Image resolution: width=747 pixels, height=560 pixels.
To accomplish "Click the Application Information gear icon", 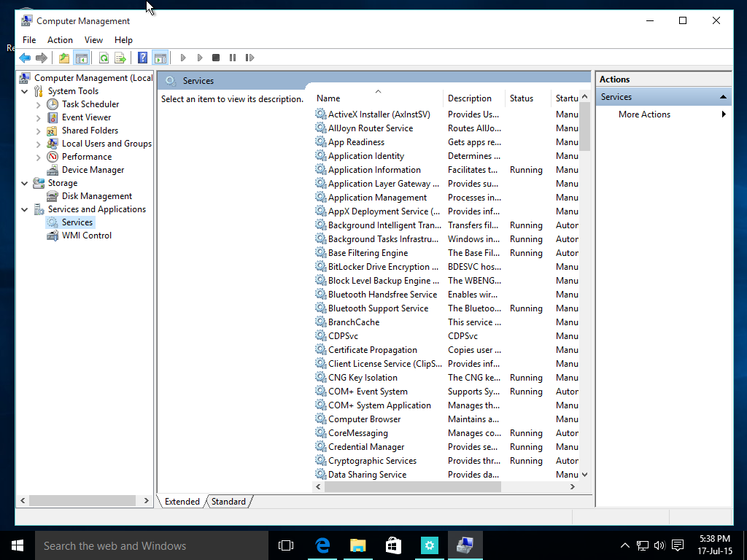I will point(320,169).
